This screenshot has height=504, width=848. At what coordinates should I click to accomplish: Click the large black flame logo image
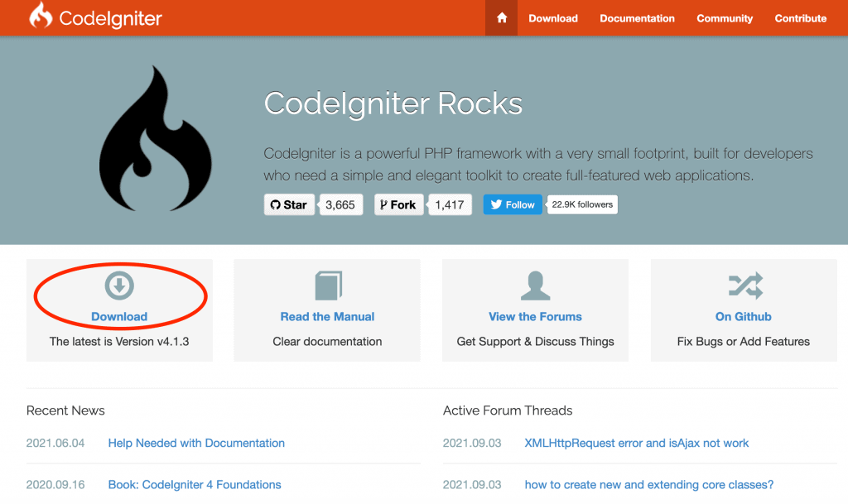coord(155,138)
